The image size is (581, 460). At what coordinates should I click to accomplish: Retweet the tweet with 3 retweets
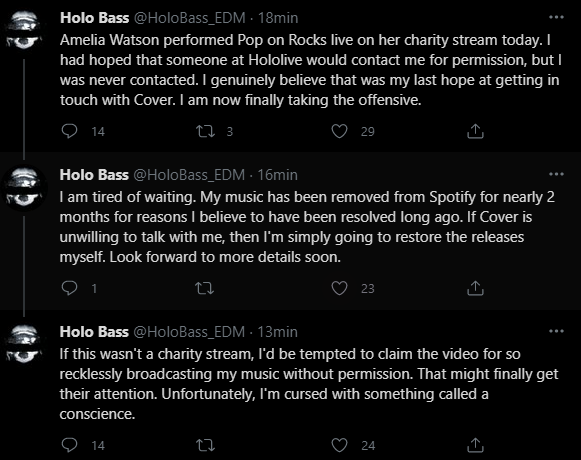click(x=205, y=131)
